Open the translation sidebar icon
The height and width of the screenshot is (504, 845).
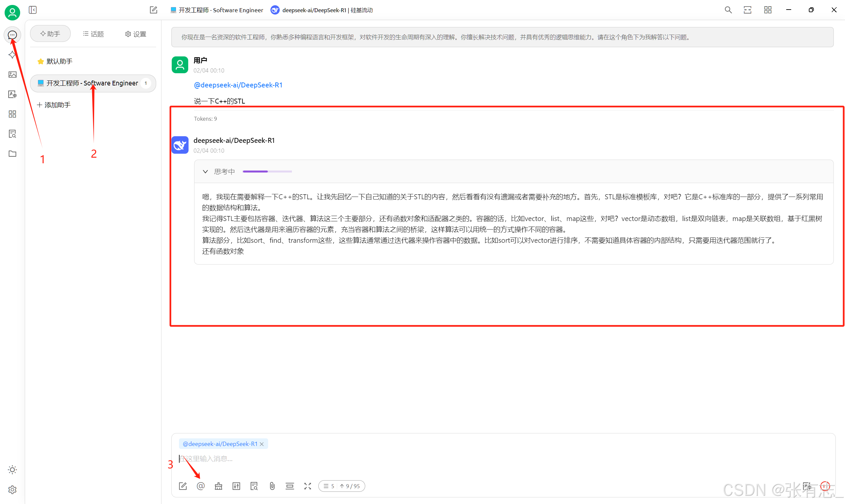pos(12,94)
